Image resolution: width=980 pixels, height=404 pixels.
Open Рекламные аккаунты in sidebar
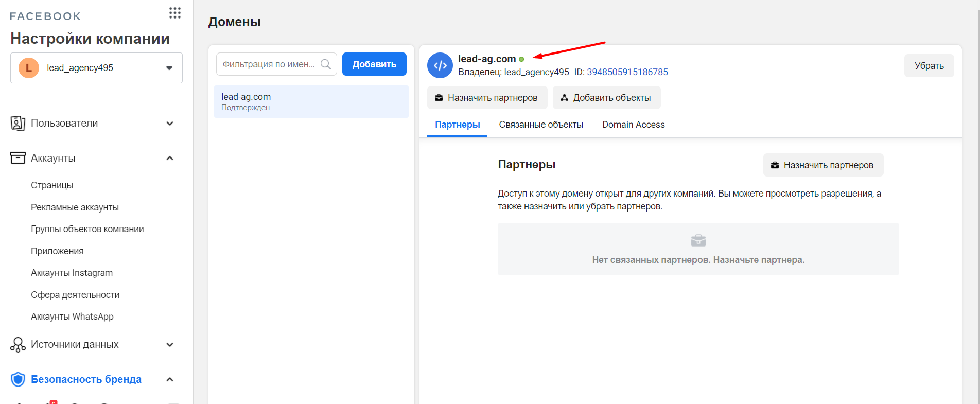[x=75, y=207]
